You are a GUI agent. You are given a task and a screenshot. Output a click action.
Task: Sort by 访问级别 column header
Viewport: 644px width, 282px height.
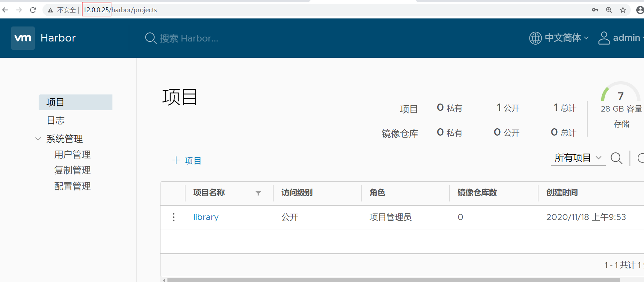(x=297, y=192)
